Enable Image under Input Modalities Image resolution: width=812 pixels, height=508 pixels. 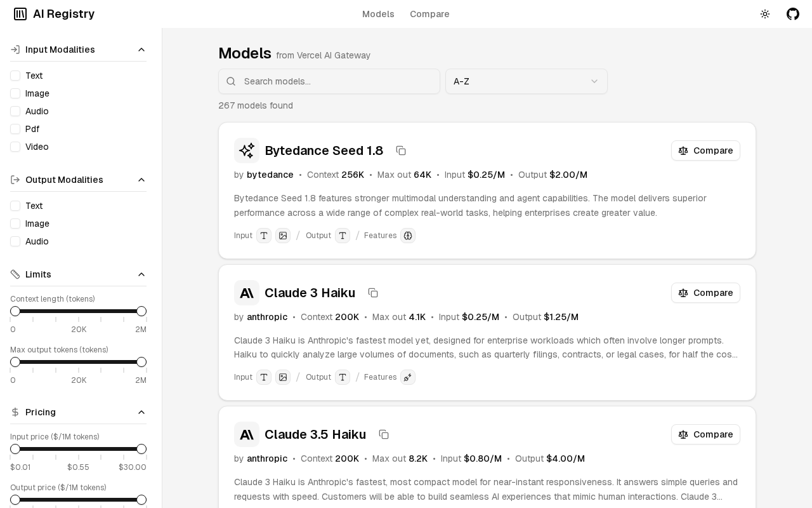tap(15, 93)
